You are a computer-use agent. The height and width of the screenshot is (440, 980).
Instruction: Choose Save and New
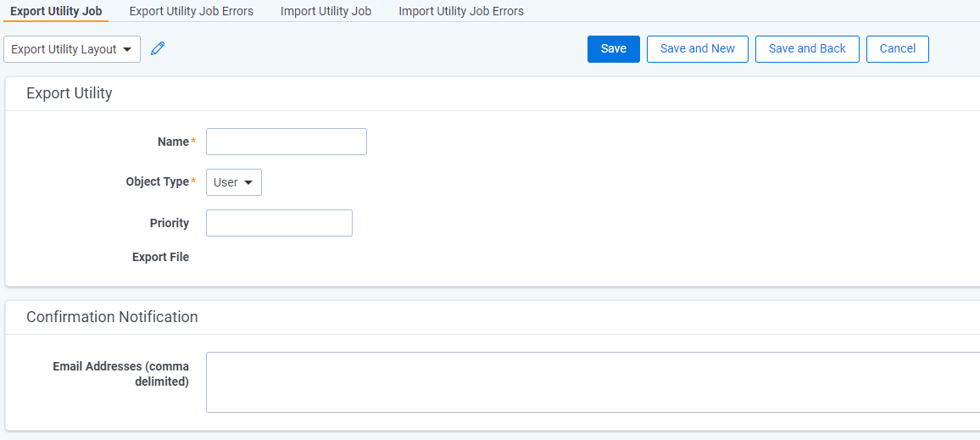click(x=698, y=49)
